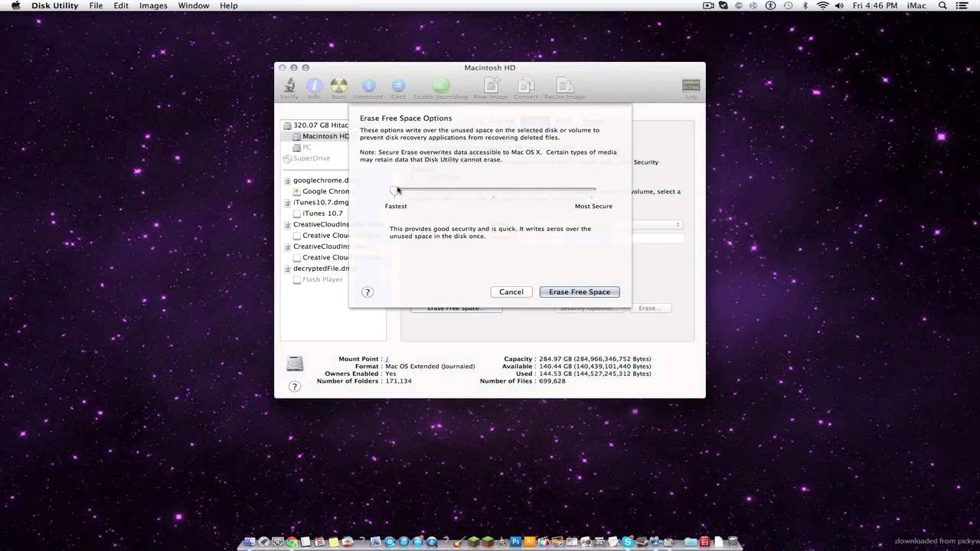Open help button at window bottom left

295,386
